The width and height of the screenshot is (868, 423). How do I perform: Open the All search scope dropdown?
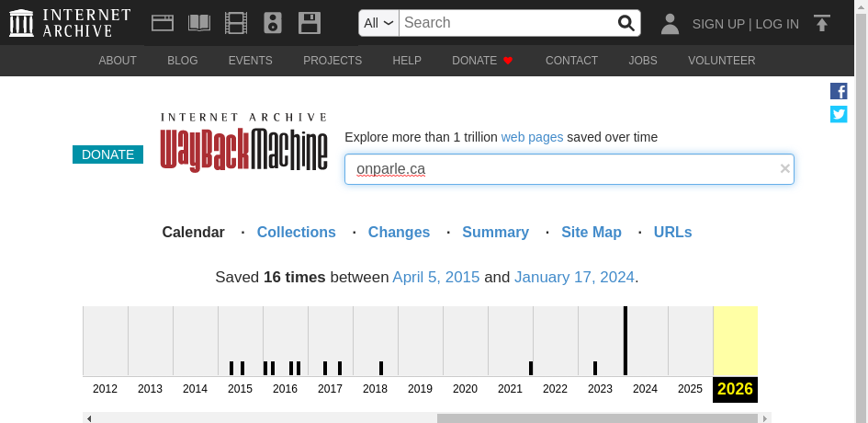tap(378, 23)
